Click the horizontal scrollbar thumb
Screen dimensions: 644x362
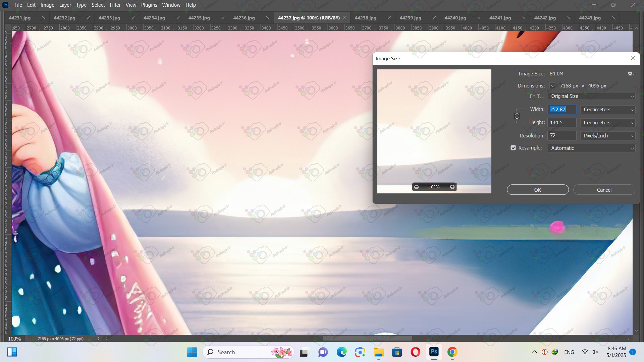pyautogui.click(x=367, y=339)
